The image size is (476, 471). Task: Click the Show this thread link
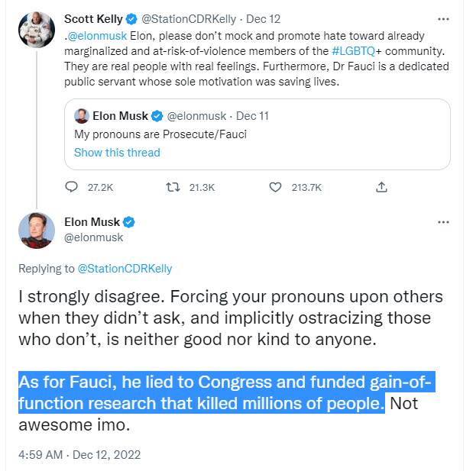pyautogui.click(x=117, y=153)
